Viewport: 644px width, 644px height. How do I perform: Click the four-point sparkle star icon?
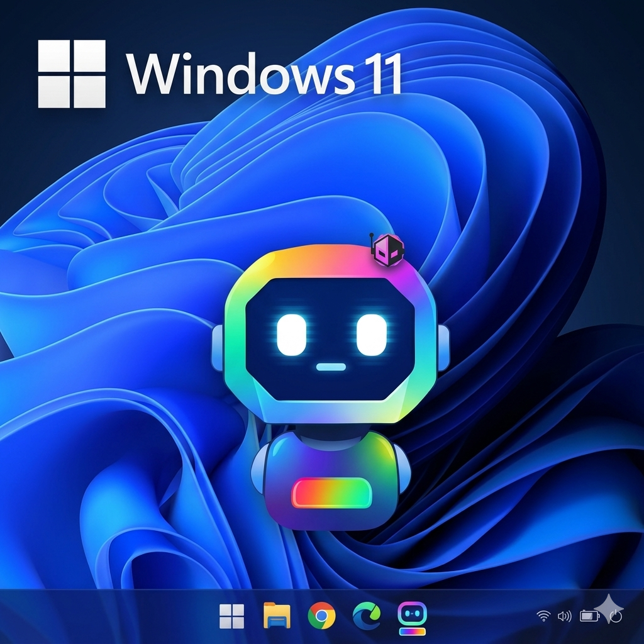pos(608,608)
